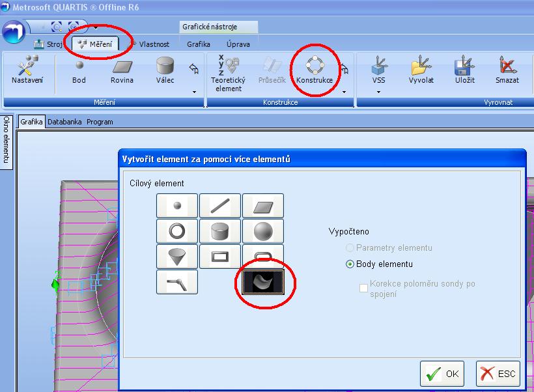
Task: Expand the Měření gallery dropdown arrow
Action: [x=194, y=92]
